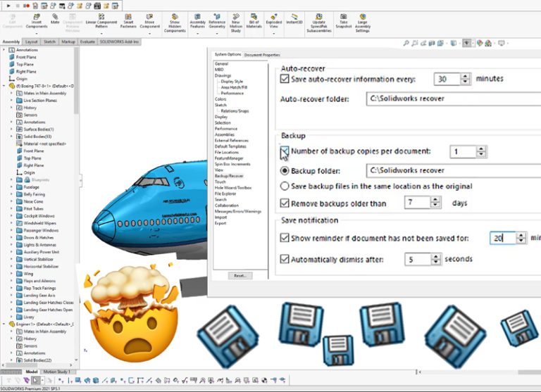Select Performance option under Assemblies
This screenshot has height=392, width=541.
[x=226, y=129]
